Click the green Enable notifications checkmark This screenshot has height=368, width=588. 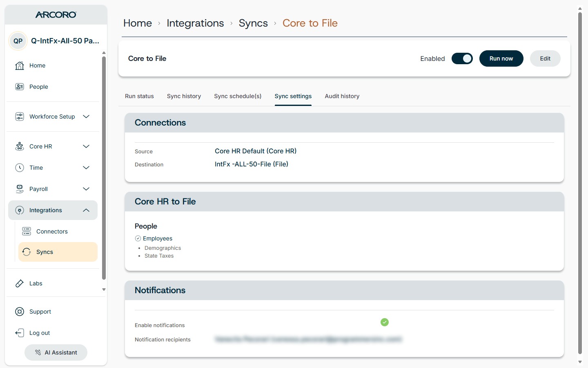point(385,322)
